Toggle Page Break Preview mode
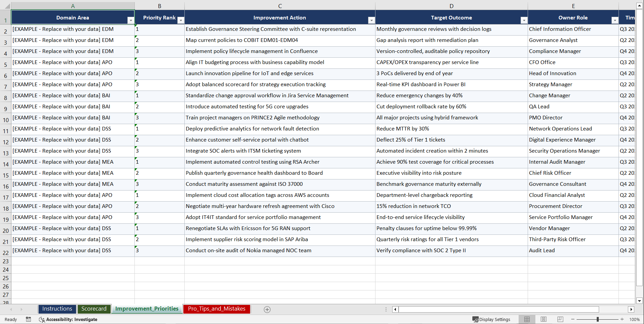This screenshot has width=644, height=324. point(560,319)
